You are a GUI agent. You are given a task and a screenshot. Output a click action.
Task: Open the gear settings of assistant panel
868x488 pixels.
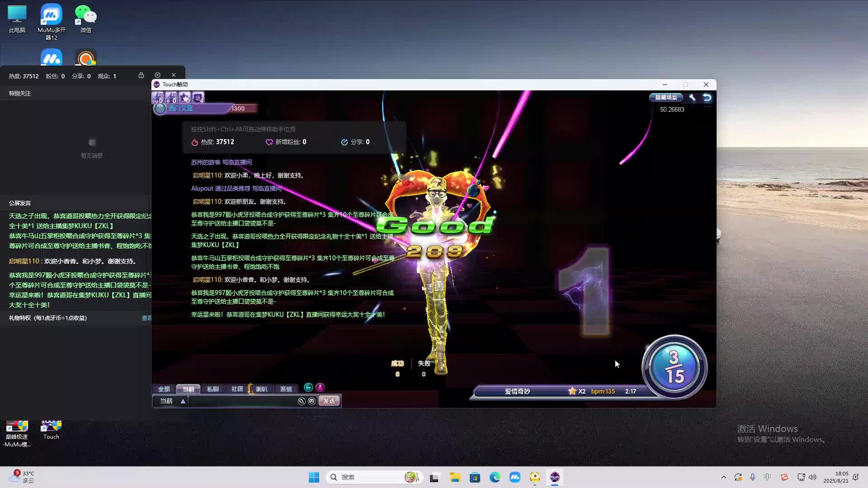click(157, 75)
